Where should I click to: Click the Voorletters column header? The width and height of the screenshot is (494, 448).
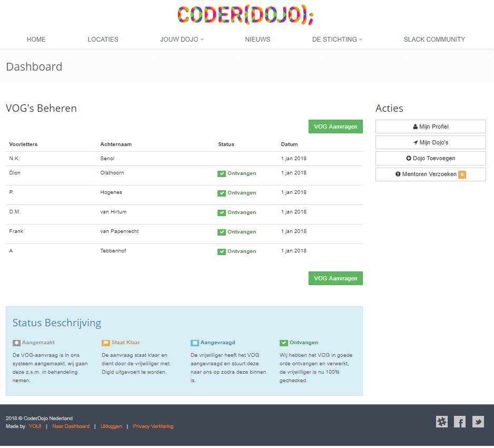pos(23,144)
